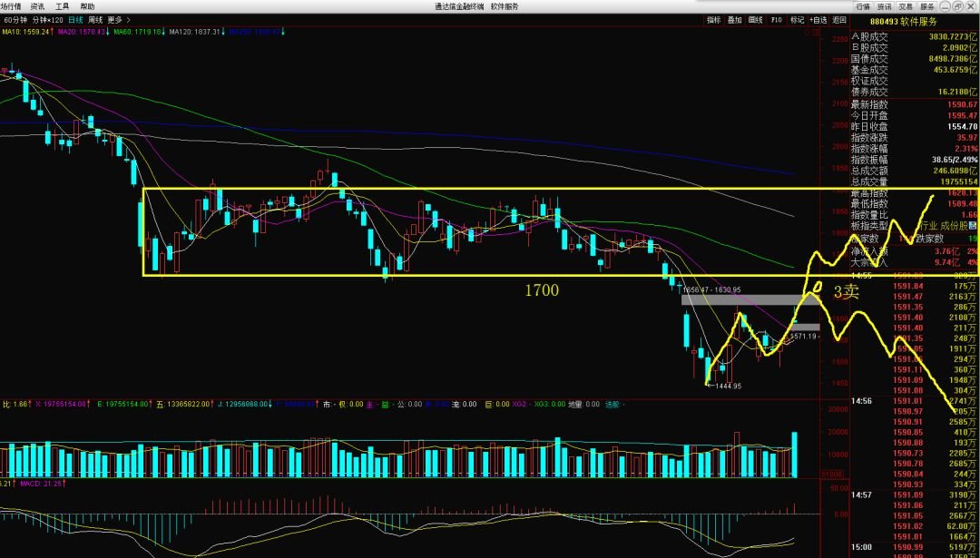Click the 14:57 tick time marker
The width and height of the screenshot is (980, 558).
pos(861,494)
